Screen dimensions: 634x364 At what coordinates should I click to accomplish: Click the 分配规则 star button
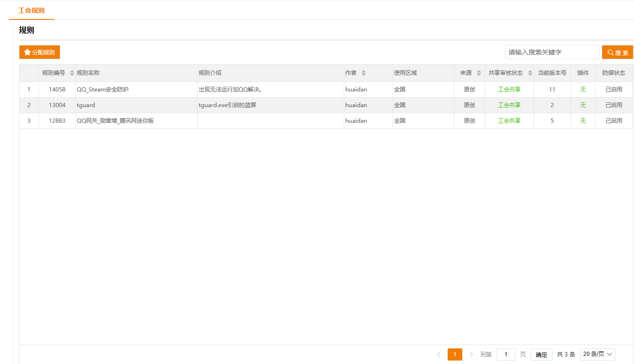(x=39, y=52)
